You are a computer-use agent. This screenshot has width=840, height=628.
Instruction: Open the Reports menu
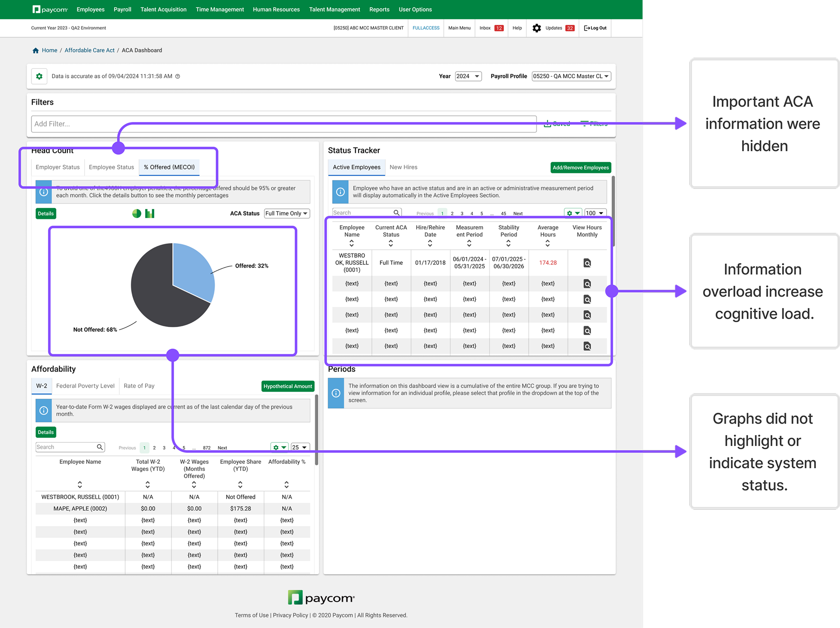click(x=379, y=10)
